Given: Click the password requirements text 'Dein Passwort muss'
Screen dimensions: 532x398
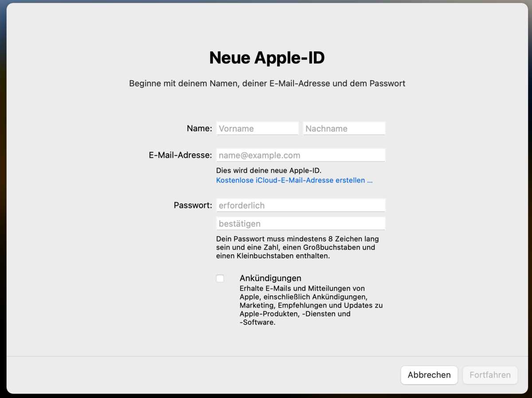Looking at the screenshot, I should pos(297,247).
